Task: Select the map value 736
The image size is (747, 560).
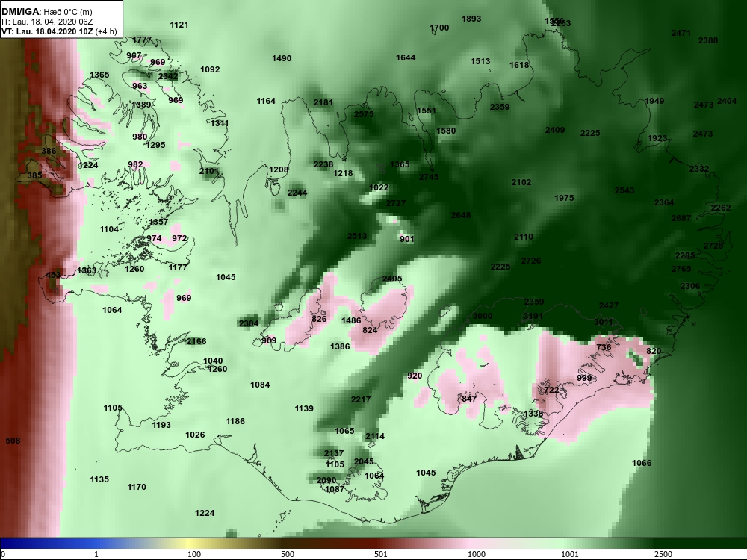Action: tap(604, 347)
